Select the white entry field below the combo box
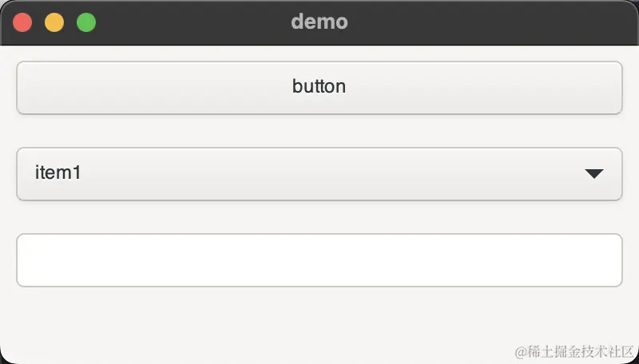639x364 pixels. click(x=319, y=260)
